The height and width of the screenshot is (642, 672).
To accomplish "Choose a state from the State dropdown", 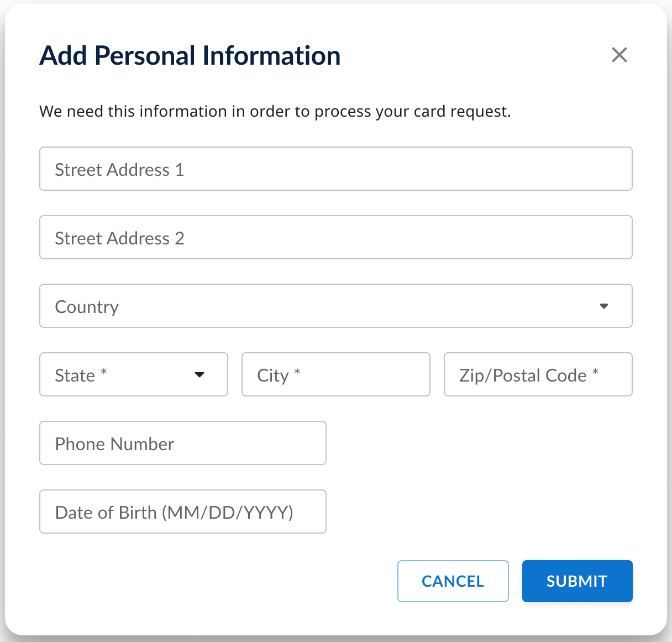I will point(133,374).
